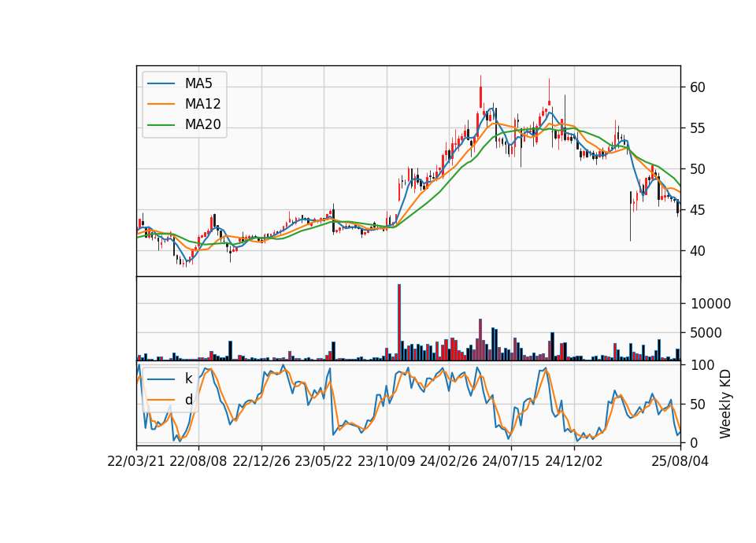
Task: Click the MA20 legend label
Action: point(202,124)
